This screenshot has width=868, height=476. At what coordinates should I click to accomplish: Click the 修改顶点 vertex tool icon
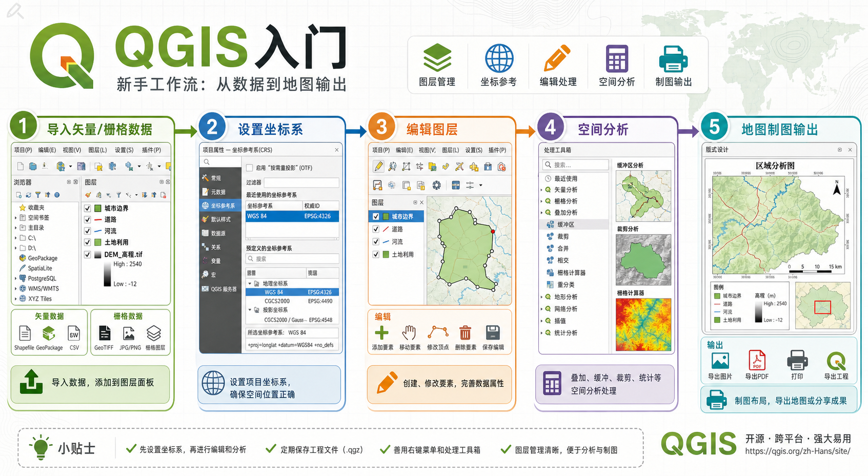(437, 333)
